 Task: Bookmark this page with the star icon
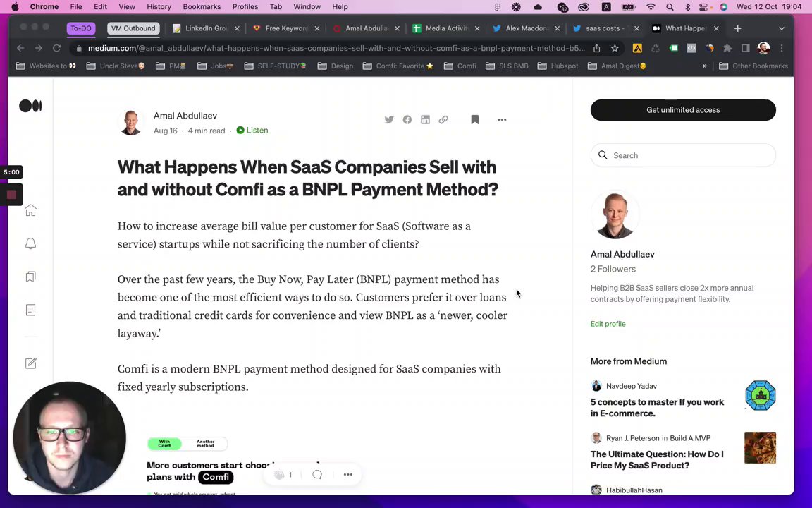[x=615, y=48]
